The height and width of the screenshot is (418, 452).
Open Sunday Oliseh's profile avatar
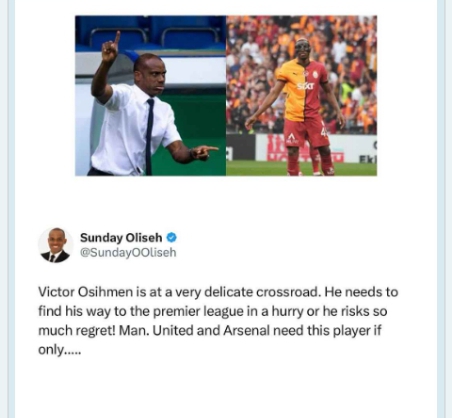tap(55, 245)
